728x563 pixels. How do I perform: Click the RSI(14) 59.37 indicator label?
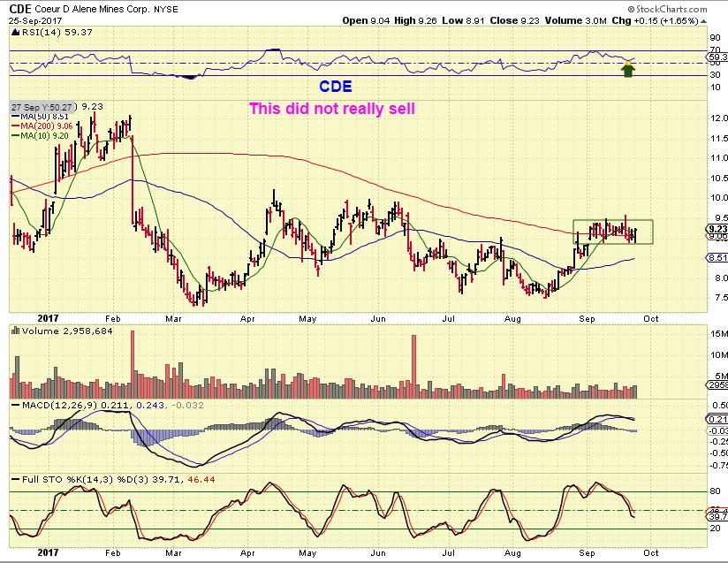click(57, 32)
